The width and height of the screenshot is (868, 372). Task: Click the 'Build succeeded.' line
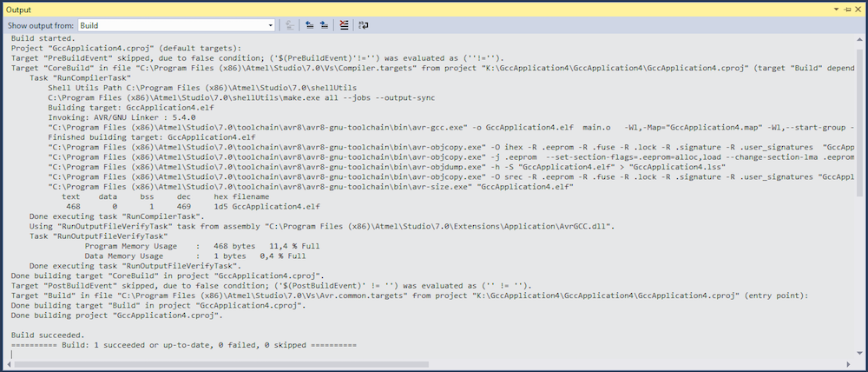click(48, 335)
